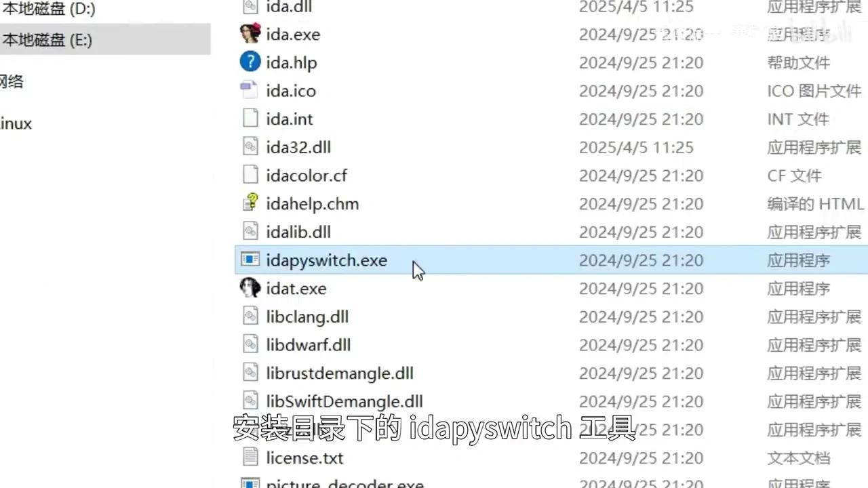Select the libdwarf.dll file row

coord(551,344)
